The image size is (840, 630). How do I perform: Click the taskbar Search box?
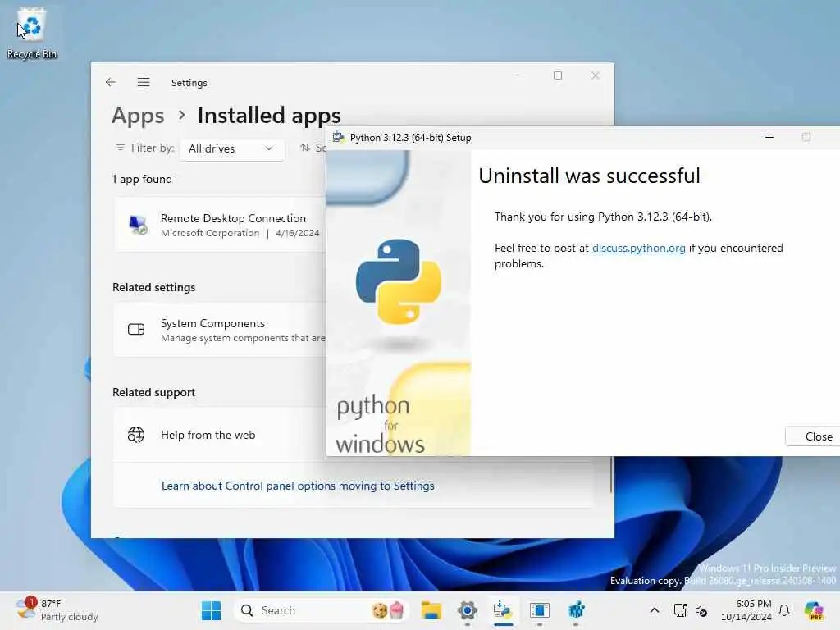coord(321,610)
